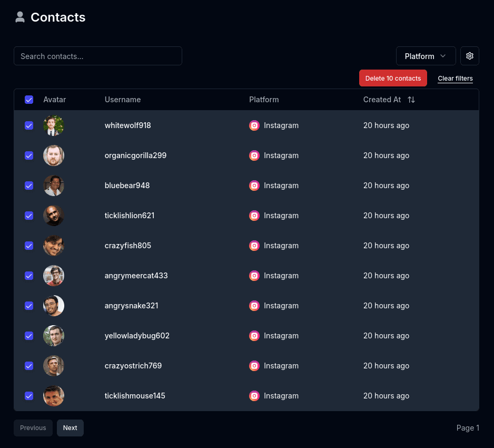
Task: Open the Platform filter dropdown
Action: point(426,56)
